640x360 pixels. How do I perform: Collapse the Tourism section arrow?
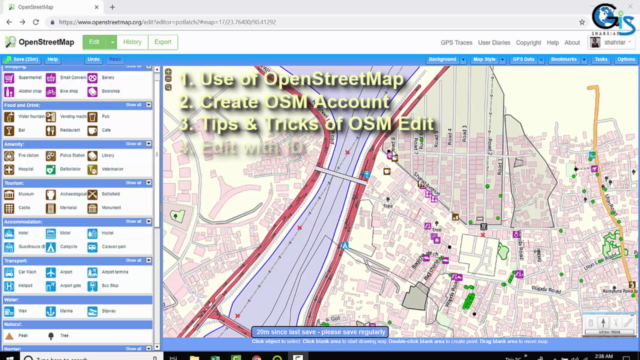coord(149,182)
